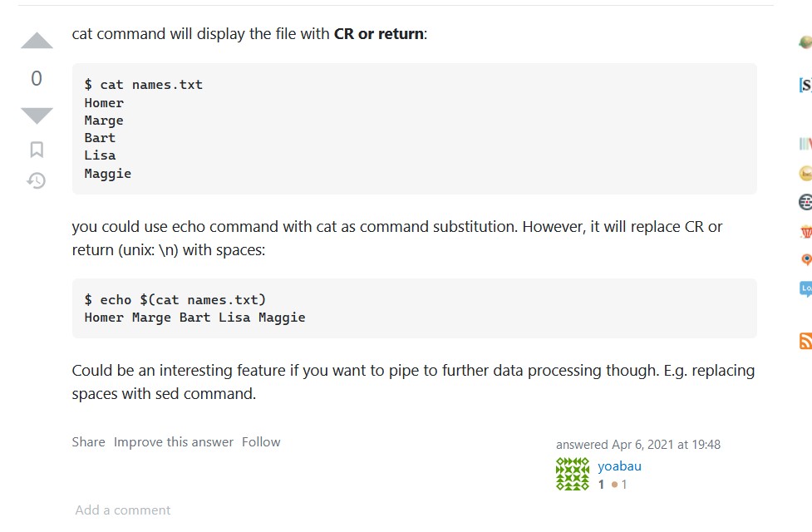This screenshot has width=812, height=532.
Task: Bookmark this answer
Action: click(37, 150)
